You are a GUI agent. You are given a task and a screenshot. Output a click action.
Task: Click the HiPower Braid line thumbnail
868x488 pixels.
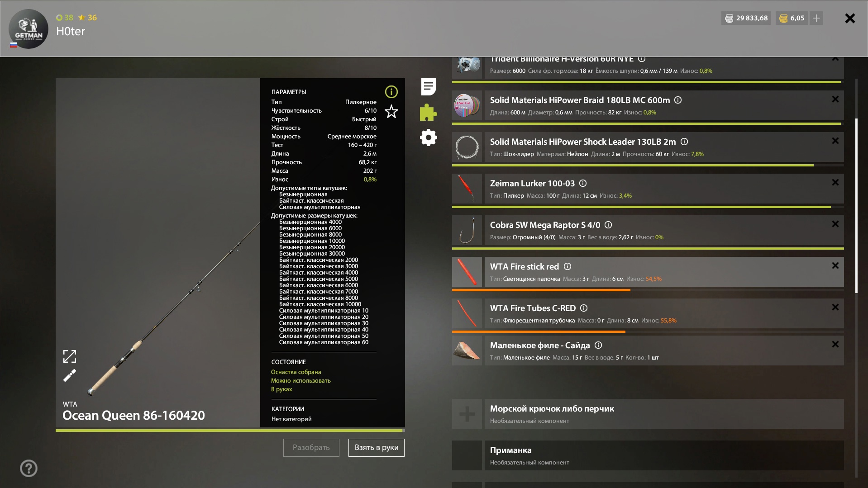[467, 105]
